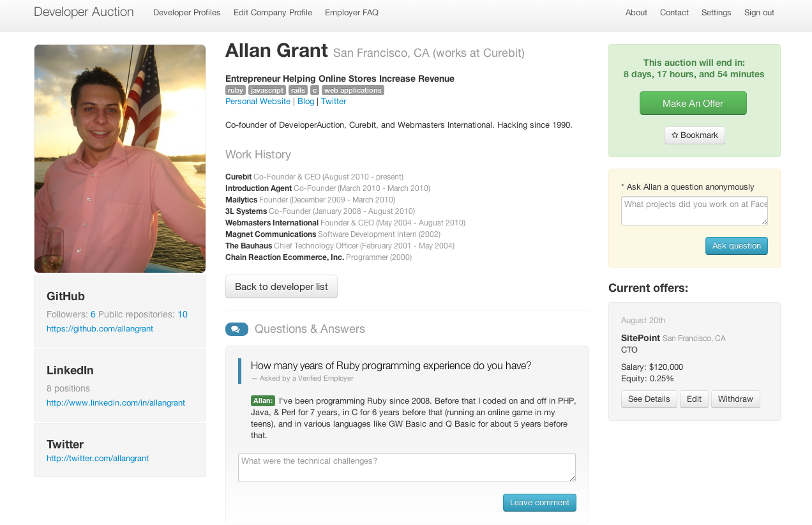Image resolution: width=812 pixels, height=525 pixels.
Task: Withdraw the SitePoint offer
Action: pos(735,399)
